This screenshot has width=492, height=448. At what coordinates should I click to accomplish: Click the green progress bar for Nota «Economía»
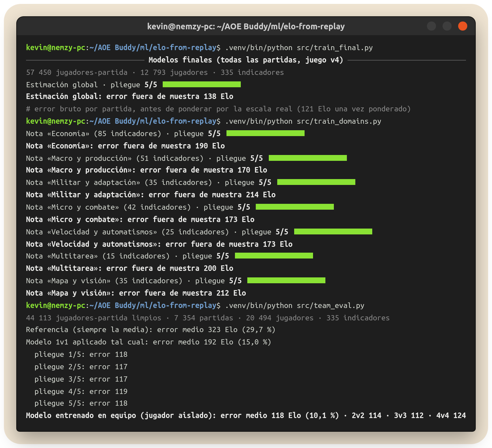pos(266,133)
